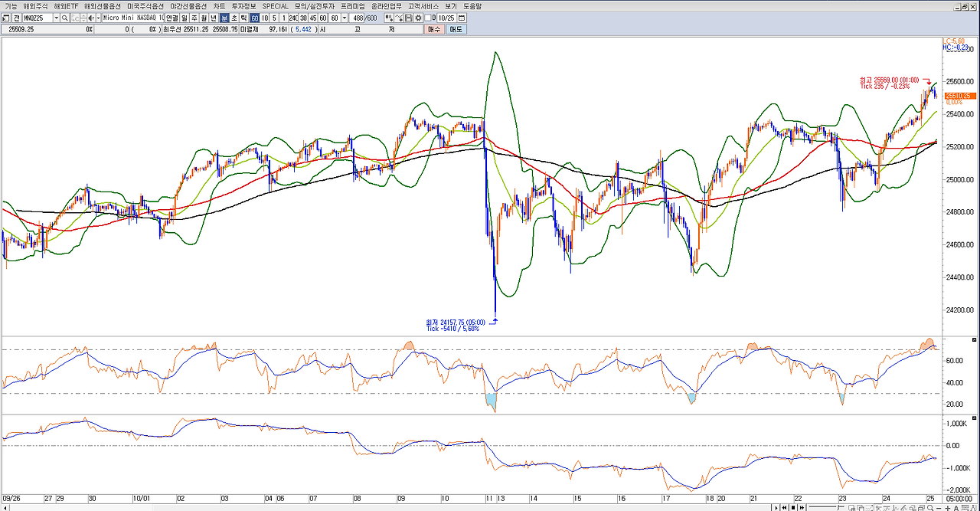Open the 기능 menu

[x=11, y=6]
